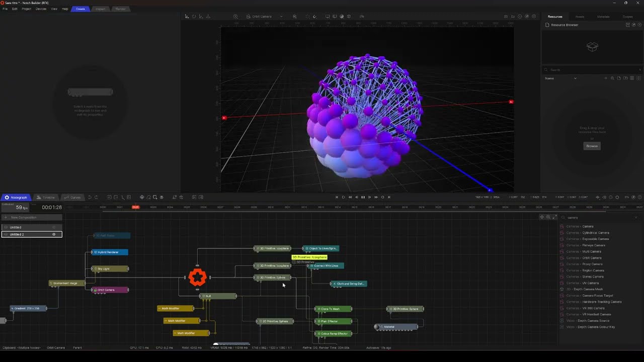This screenshot has width=644, height=362.
Task: Select the Material node
Action: [x=396, y=327]
